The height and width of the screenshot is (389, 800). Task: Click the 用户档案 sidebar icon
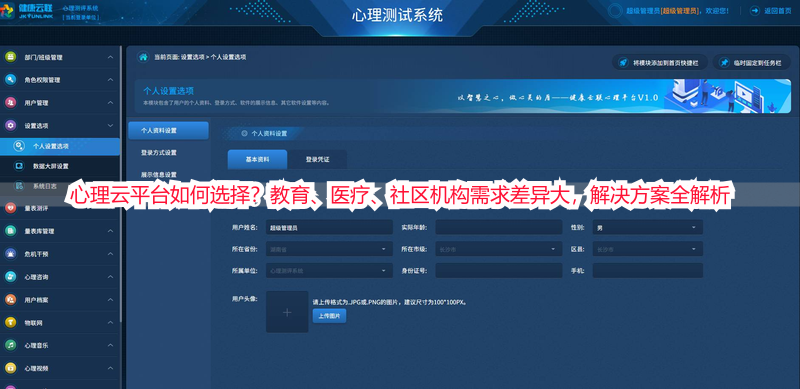point(10,300)
